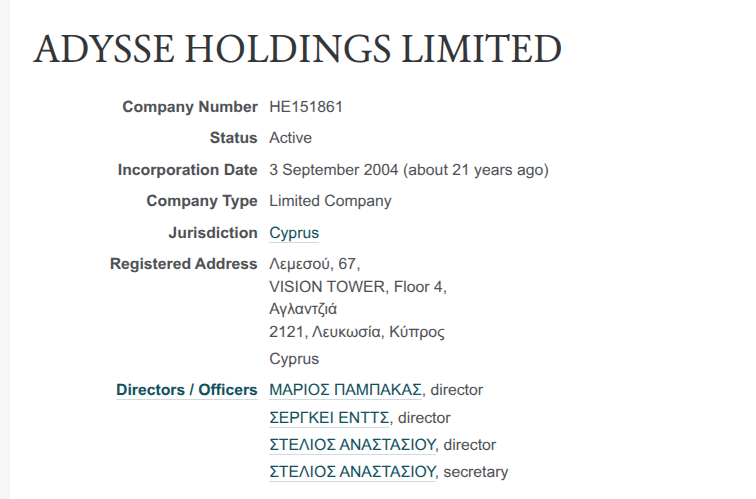
Task: Open the Cyprus jurisdiction link
Action: [x=294, y=233]
